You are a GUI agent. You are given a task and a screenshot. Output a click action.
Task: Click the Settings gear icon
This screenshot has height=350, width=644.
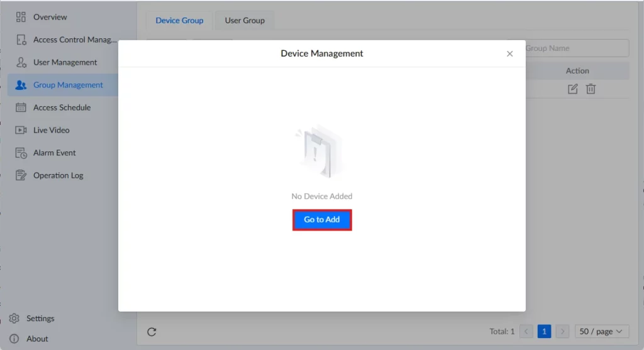tap(14, 319)
